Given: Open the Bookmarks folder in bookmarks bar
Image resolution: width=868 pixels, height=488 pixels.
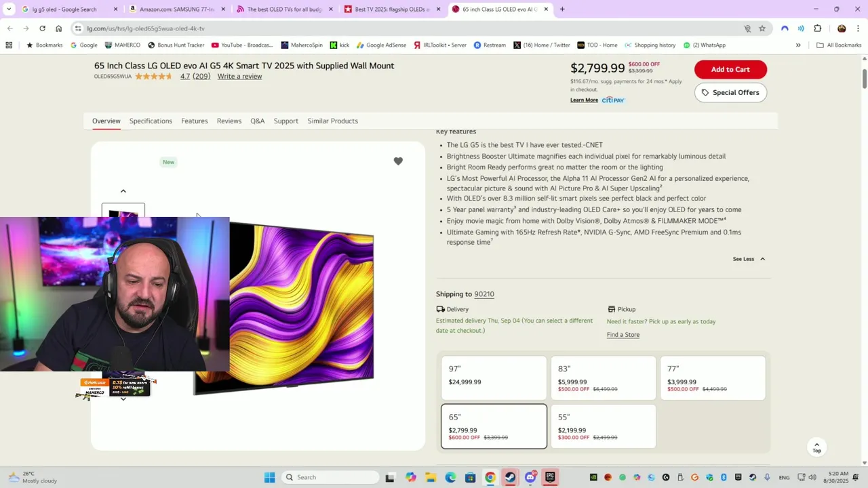Looking at the screenshot, I should [x=44, y=45].
